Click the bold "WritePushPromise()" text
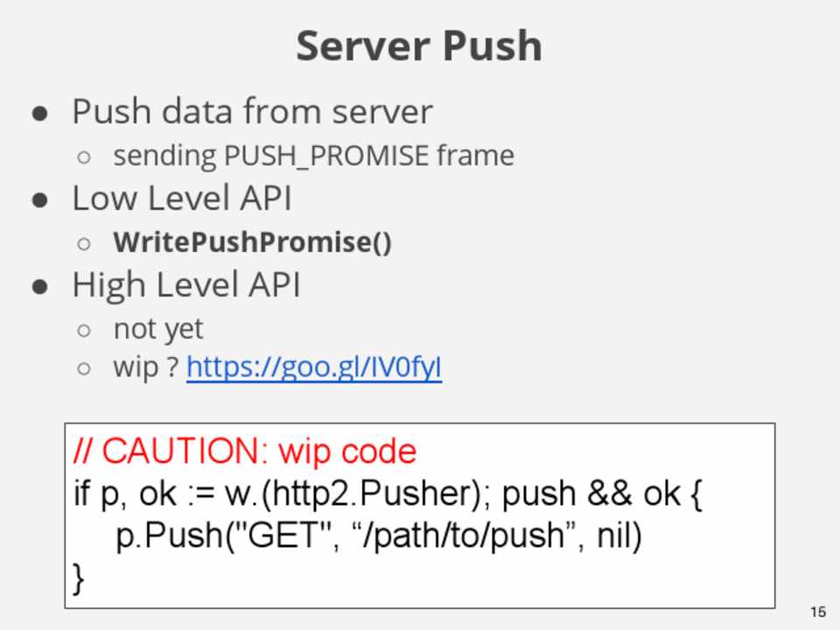Viewport: 840px width, 630px height. tap(252, 242)
